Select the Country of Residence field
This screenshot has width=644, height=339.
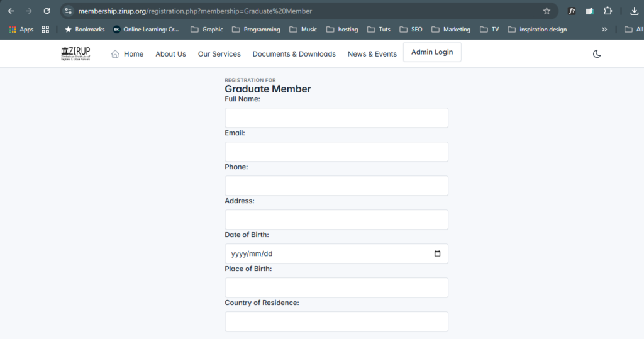[x=336, y=322]
